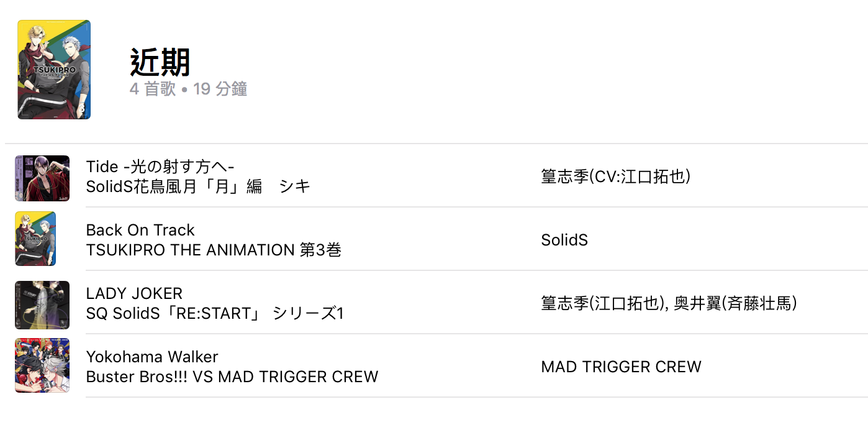
Task: Select the song LADY JOKER
Action: [x=134, y=293]
